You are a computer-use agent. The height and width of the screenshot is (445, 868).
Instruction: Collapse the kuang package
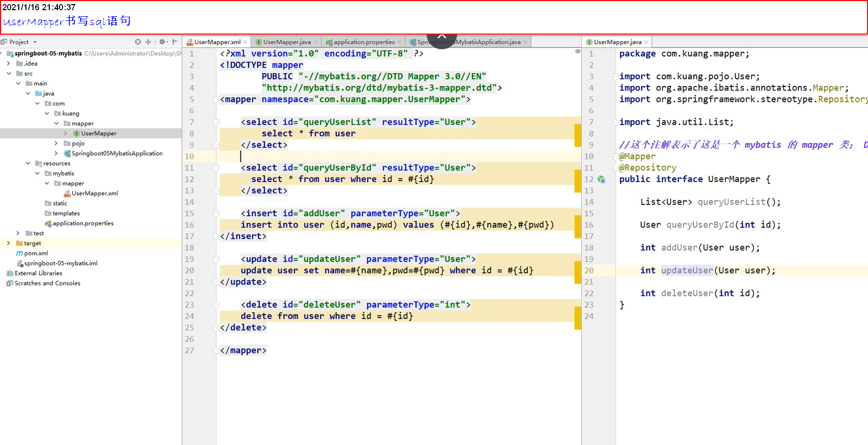pyautogui.click(x=46, y=113)
